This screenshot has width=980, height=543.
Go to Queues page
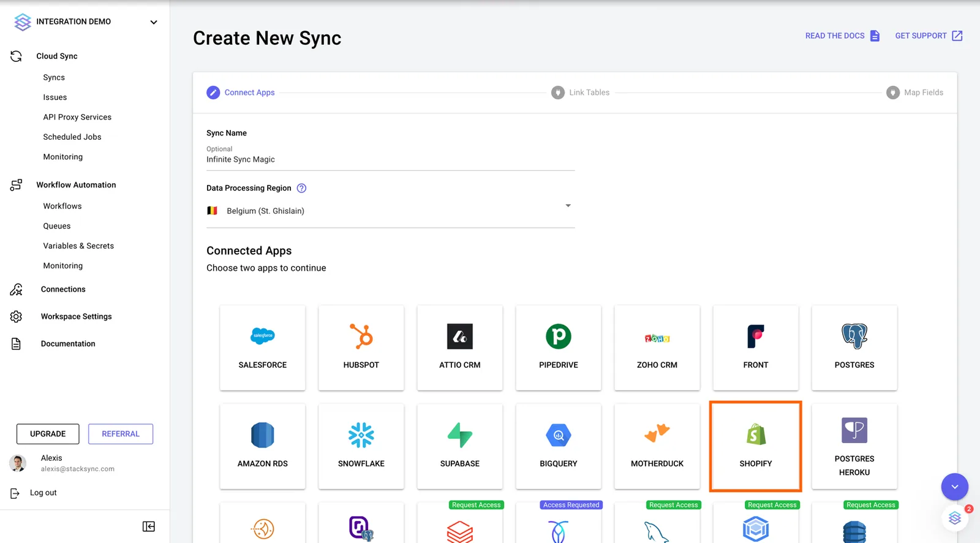[57, 226]
